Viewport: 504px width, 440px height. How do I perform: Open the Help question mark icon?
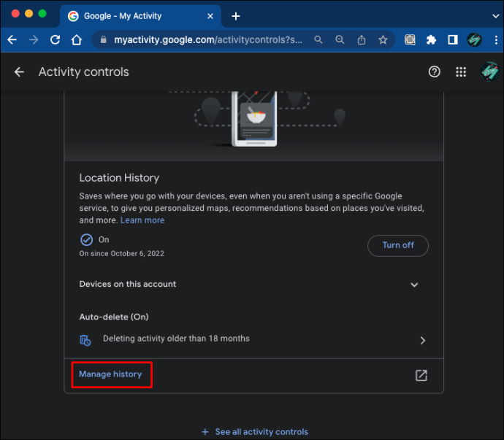click(435, 72)
